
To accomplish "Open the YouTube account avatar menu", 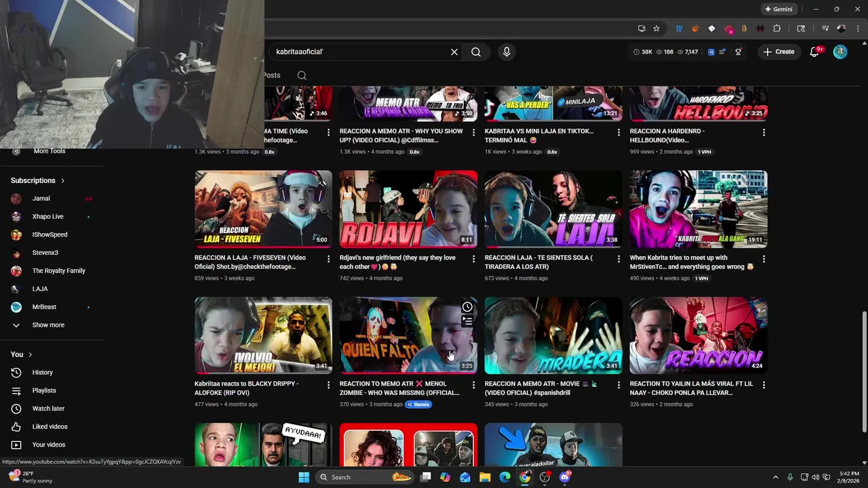I will 840,52.
